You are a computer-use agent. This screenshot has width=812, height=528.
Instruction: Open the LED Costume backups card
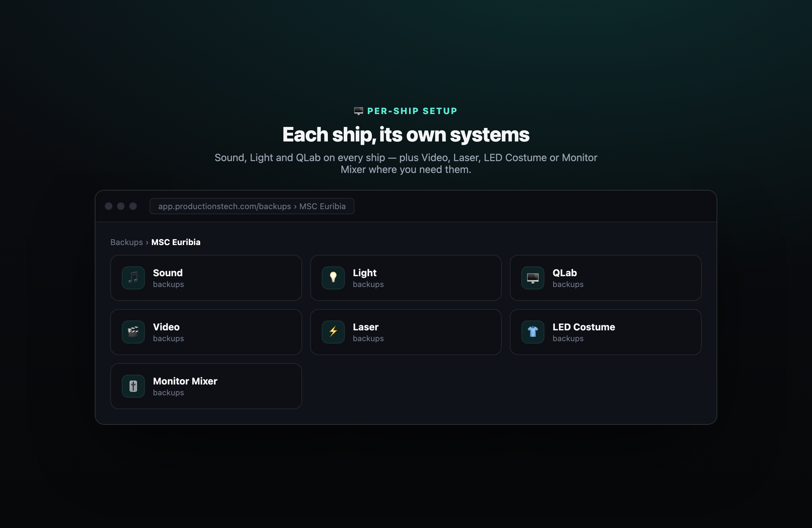(606, 332)
